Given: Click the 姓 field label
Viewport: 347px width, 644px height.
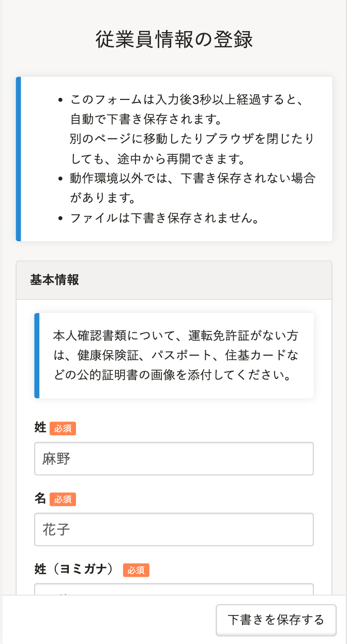Looking at the screenshot, I should (x=40, y=429).
